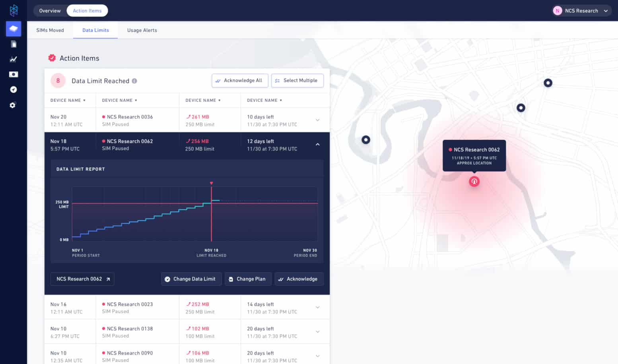The height and width of the screenshot is (364, 618).
Task: Click the compass rocket sidebar icon
Action: point(14,89)
